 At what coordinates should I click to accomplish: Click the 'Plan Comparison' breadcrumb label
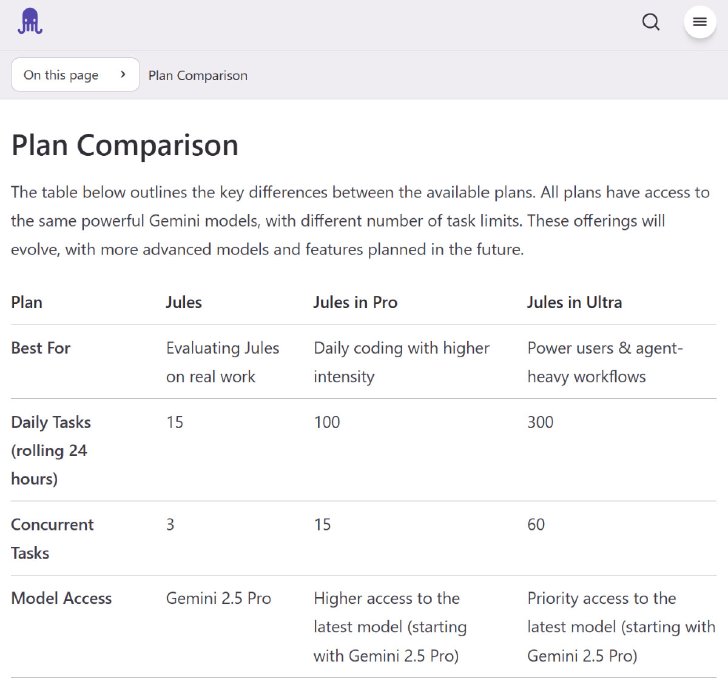coord(198,75)
